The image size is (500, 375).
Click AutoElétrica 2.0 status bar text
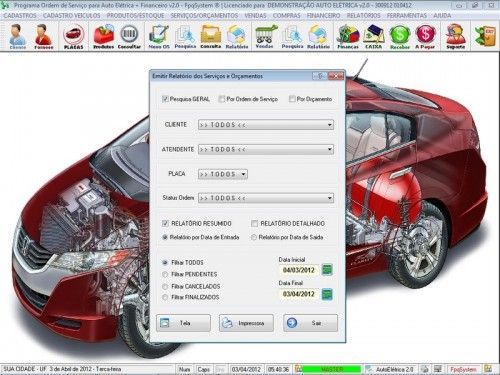[395, 369]
